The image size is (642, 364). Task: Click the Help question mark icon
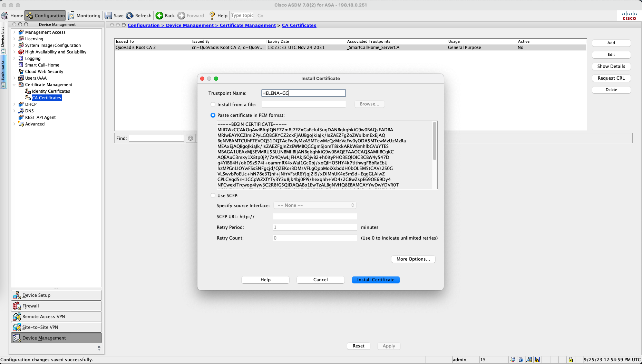212,16
